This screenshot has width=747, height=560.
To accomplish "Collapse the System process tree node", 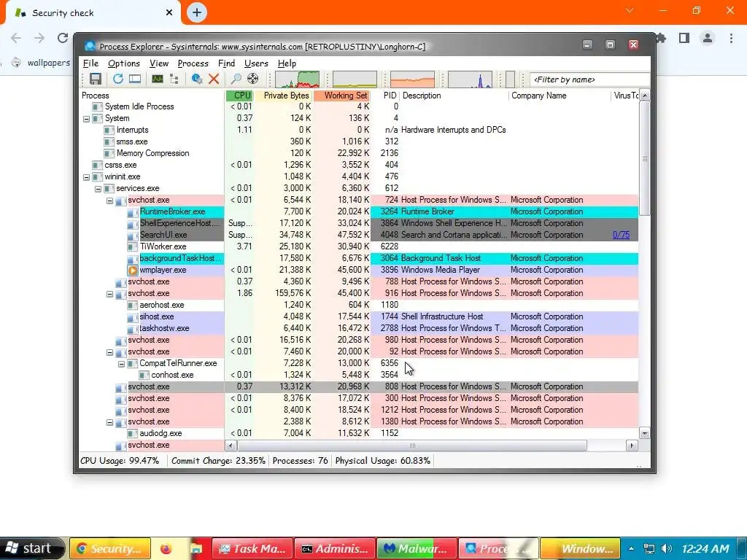I will pyautogui.click(x=86, y=119).
